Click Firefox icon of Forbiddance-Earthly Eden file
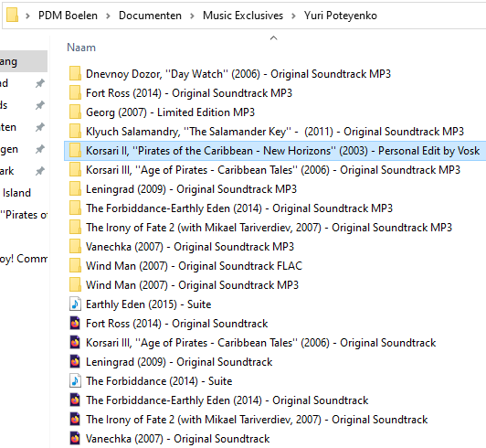The width and height of the screenshot is (486, 448). (75, 400)
